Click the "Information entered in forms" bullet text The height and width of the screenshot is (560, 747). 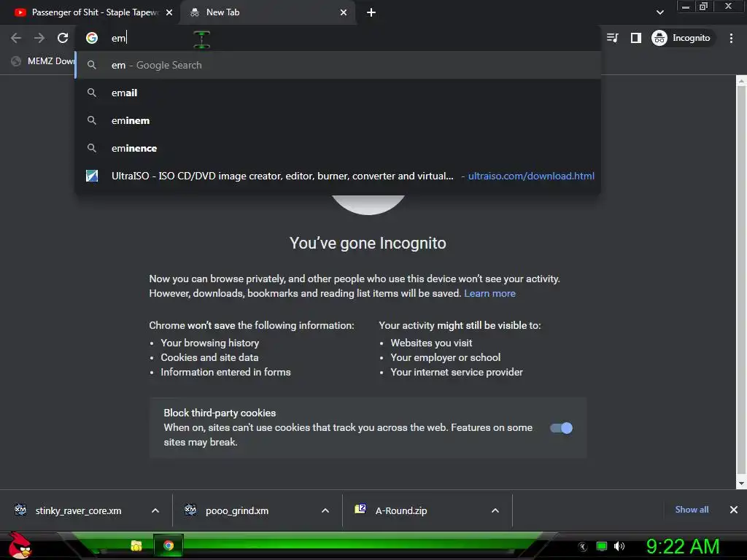(226, 372)
